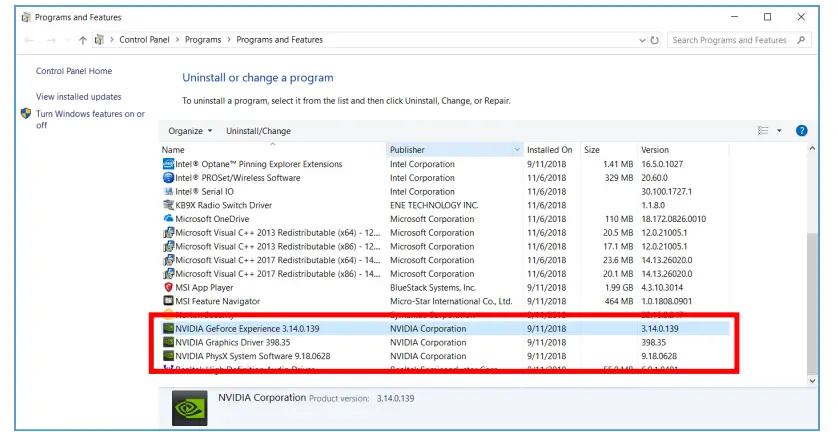Open the Organize dropdown menu
This screenshot has height=432, width=838.
click(x=190, y=131)
